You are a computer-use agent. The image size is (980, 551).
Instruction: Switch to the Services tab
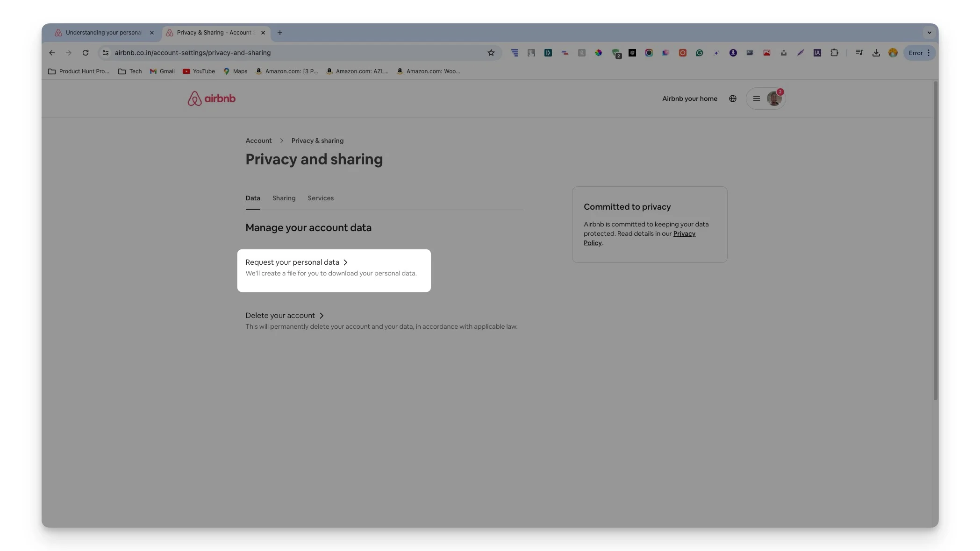pyautogui.click(x=321, y=198)
